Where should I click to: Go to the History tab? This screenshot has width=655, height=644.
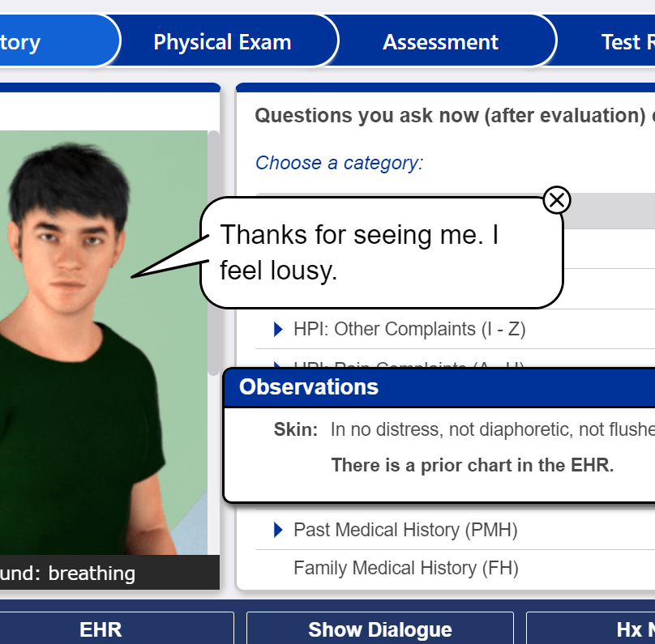tap(32, 42)
